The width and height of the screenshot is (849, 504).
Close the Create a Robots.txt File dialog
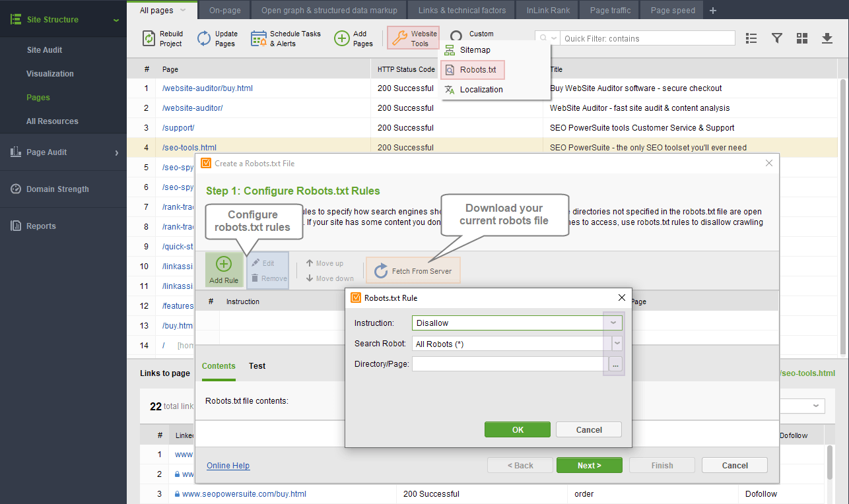[768, 163]
